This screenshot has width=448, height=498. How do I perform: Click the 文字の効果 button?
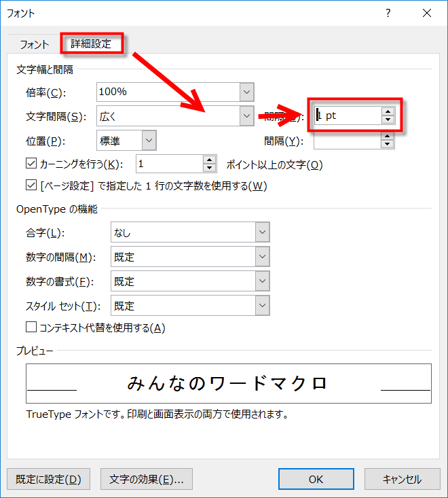click(147, 479)
